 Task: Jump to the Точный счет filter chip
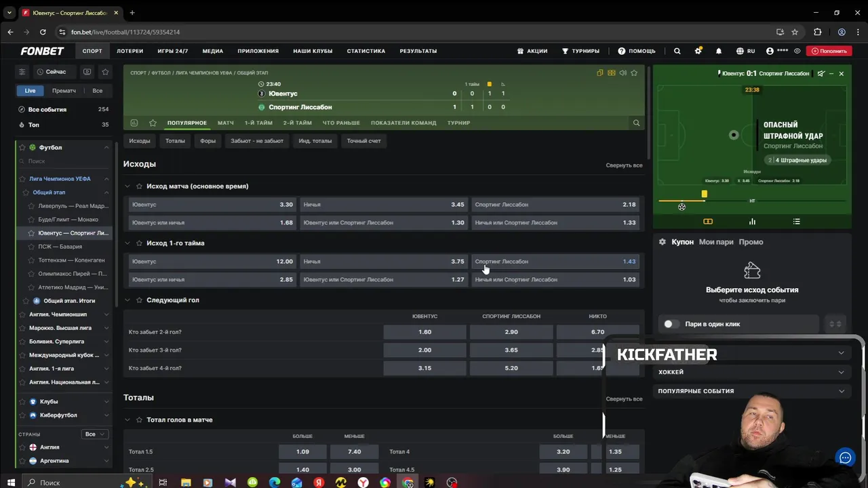tap(364, 141)
